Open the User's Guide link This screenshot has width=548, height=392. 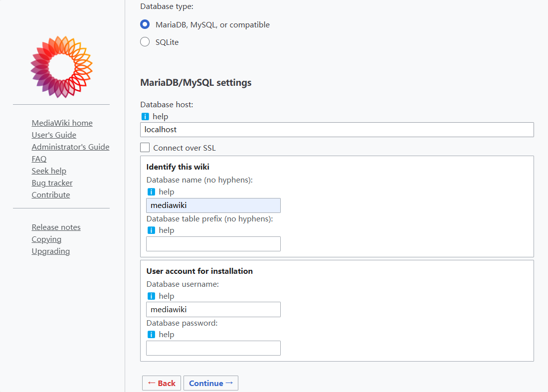54,135
